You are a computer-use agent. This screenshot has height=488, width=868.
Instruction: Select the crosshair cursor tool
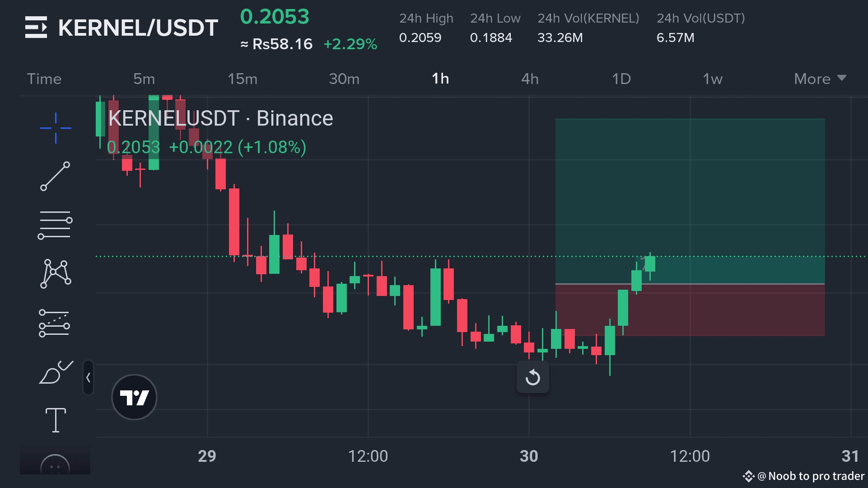point(56,128)
